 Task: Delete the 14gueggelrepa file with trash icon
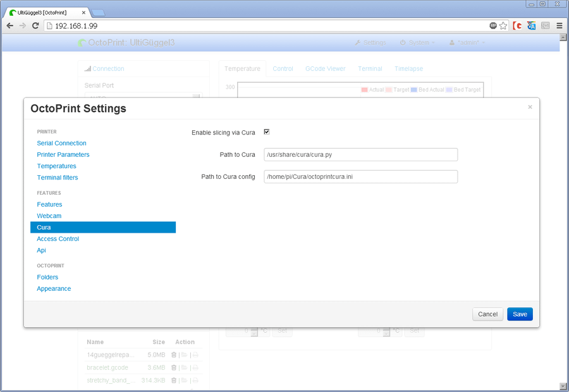174,355
